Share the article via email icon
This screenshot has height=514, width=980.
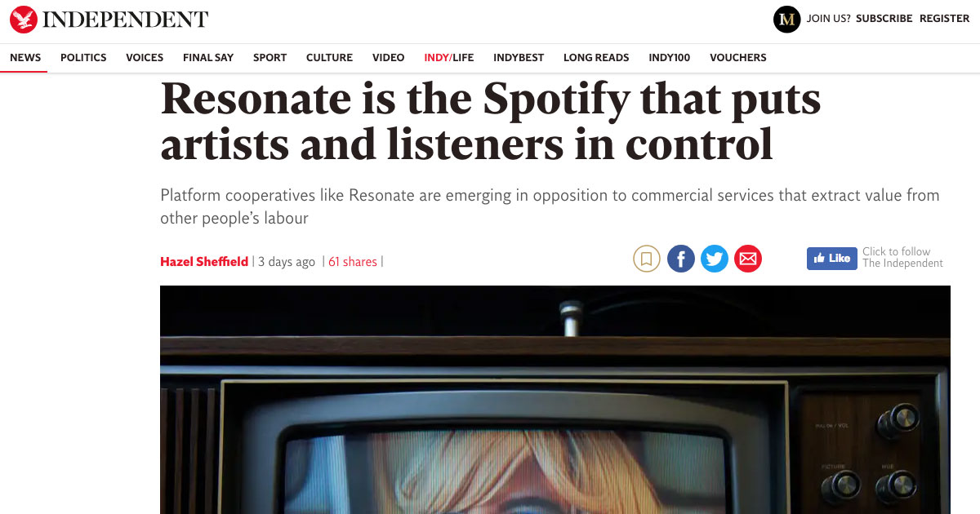pos(748,259)
